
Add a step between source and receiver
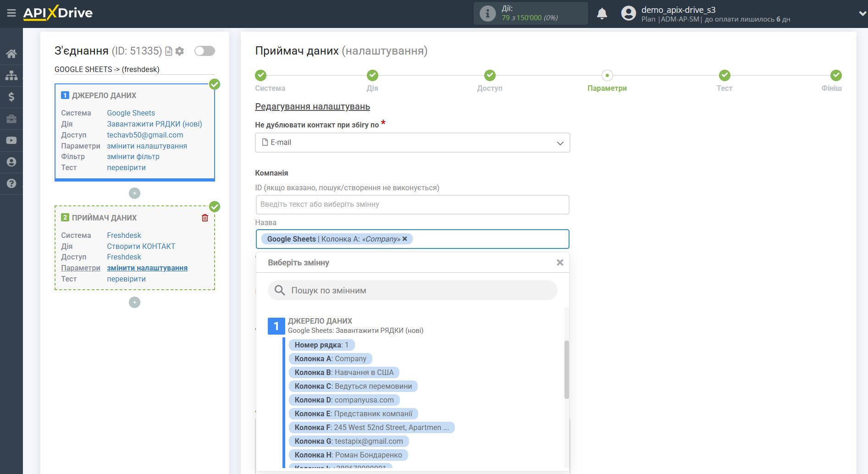pyautogui.click(x=134, y=193)
